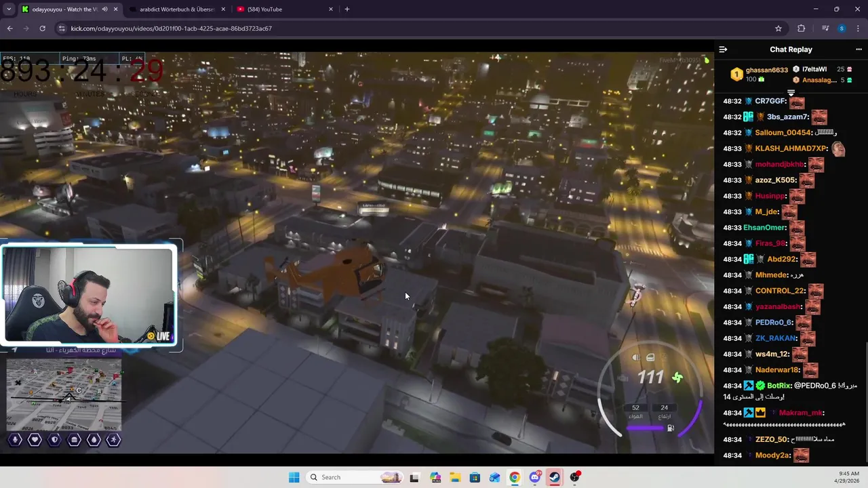Click username ZEZO_50 in chat
The width and height of the screenshot is (868, 488).
pos(772,439)
